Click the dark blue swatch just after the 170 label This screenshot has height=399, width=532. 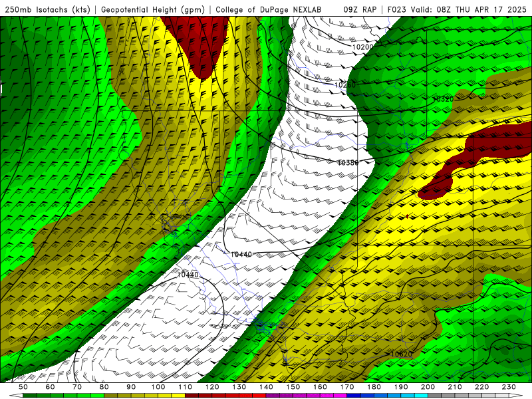click(x=354, y=396)
